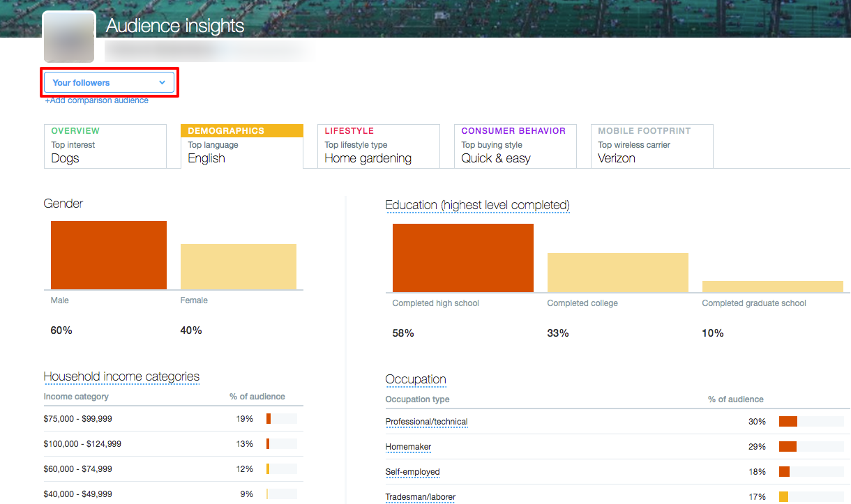
Task: Click the Occupation section heading
Action: pos(415,379)
